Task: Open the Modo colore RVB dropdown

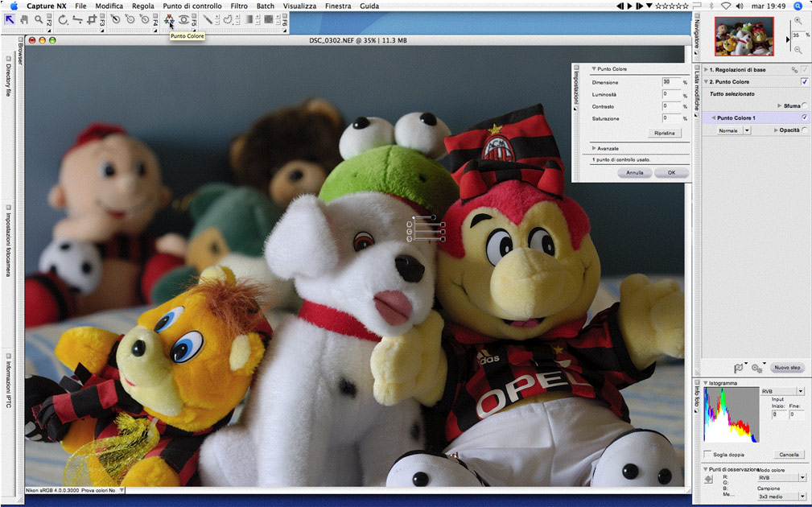Action: pyautogui.click(x=782, y=478)
